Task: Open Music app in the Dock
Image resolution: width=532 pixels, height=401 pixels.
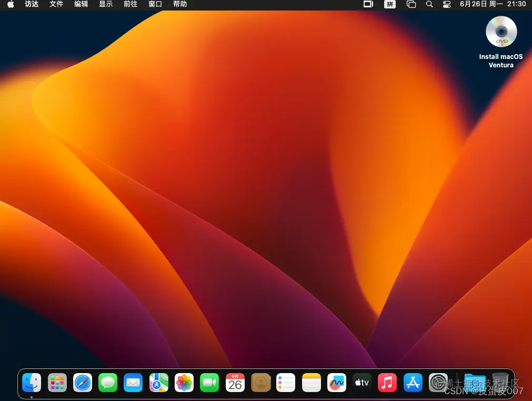Action: (x=387, y=383)
